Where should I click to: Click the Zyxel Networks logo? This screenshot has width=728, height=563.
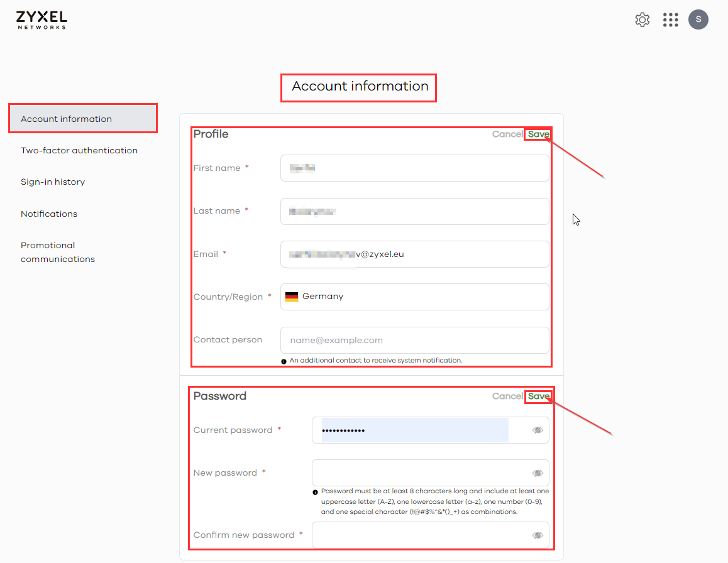pos(41,19)
